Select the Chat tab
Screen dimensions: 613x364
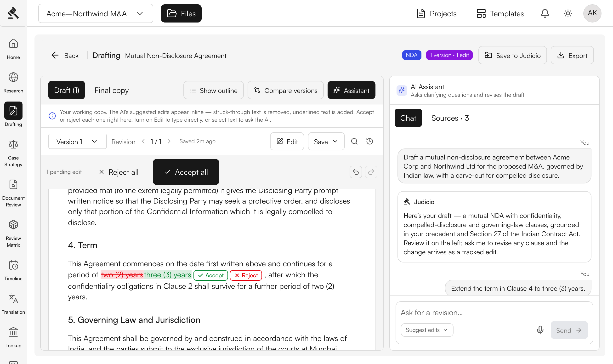click(408, 118)
